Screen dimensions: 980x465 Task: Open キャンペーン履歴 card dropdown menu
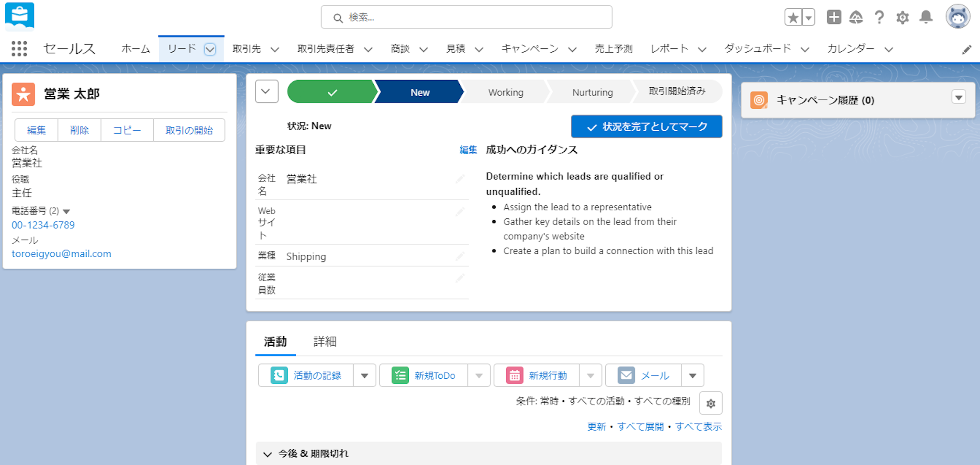tap(958, 98)
